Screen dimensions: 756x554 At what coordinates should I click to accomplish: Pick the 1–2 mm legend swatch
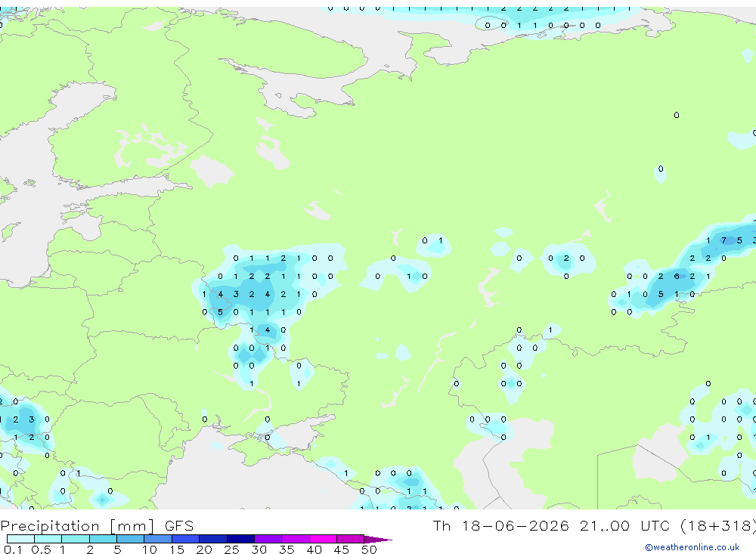coord(76,539)
